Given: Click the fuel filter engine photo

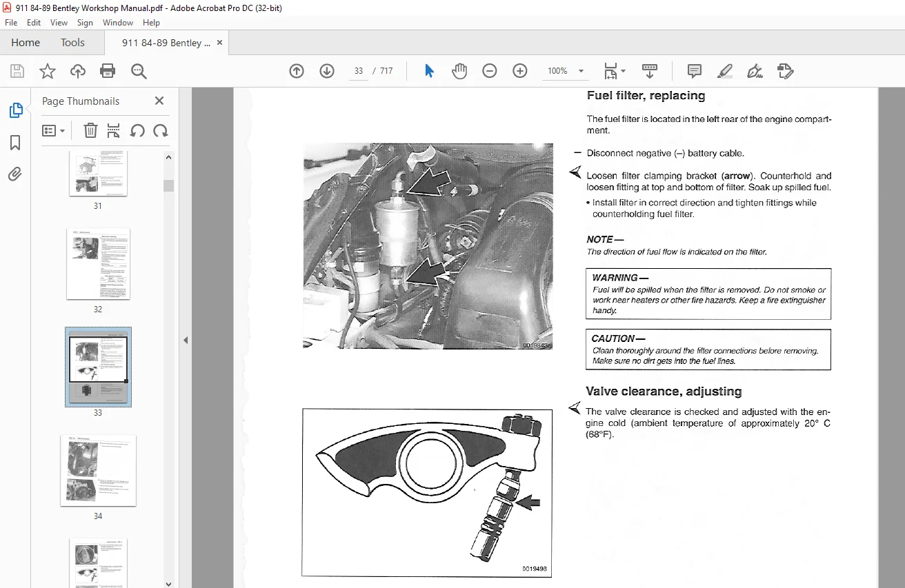Looking at the screenshot, I should pyautogui.click(x=428, y=246).
